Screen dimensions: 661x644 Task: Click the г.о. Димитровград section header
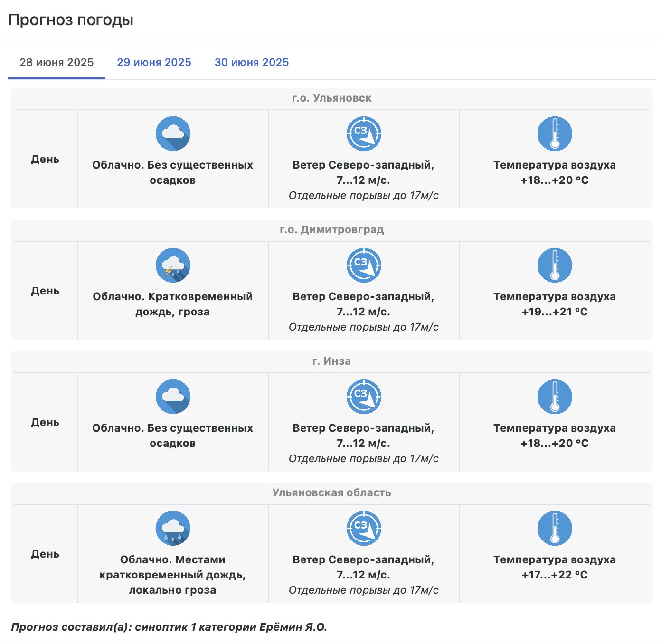(331, 230)
